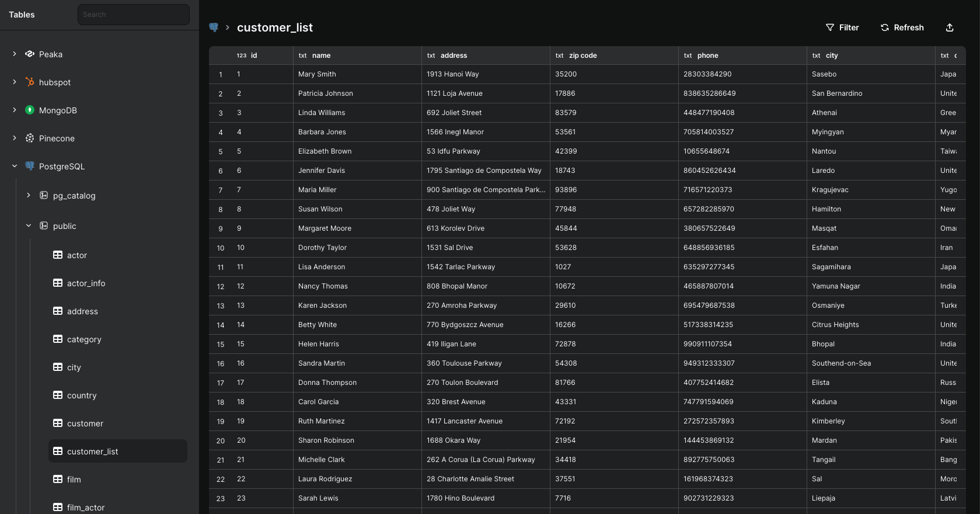The height and width of the screenshot is (514, 980).
Task: Open the Filter options
Action: click(842, 27)
